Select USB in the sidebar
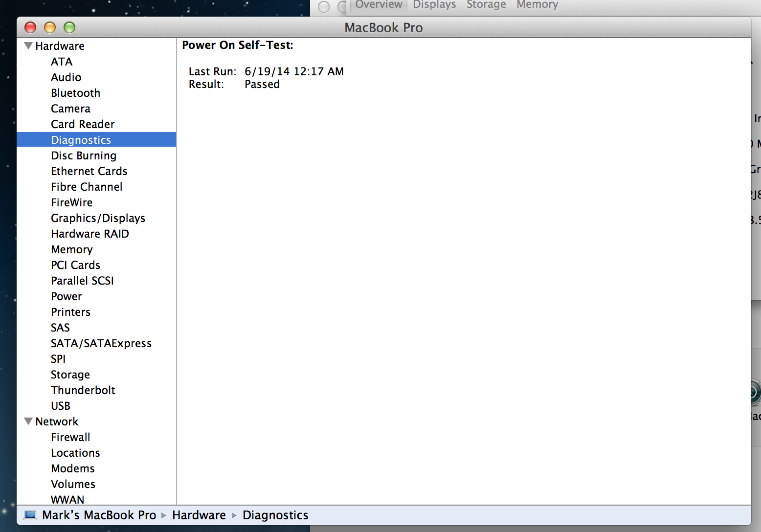 point(61,406)
